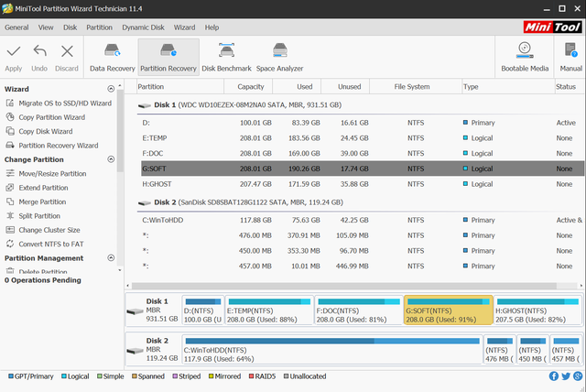This screenshot has width=586, height=392.
Task: Click the partition list horizontal scrollbar
Action: coord(344,286)
